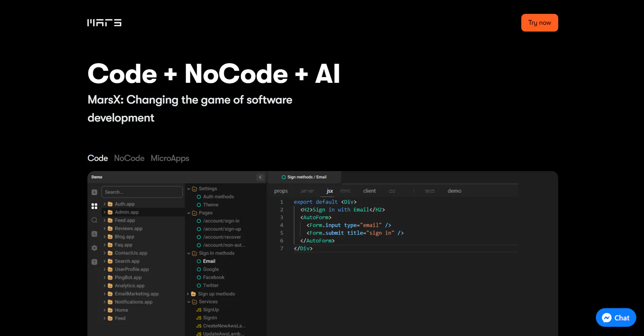Collapse the Pages folder
The height and width of the screenshot is (336, 644).
pos(189,213)
